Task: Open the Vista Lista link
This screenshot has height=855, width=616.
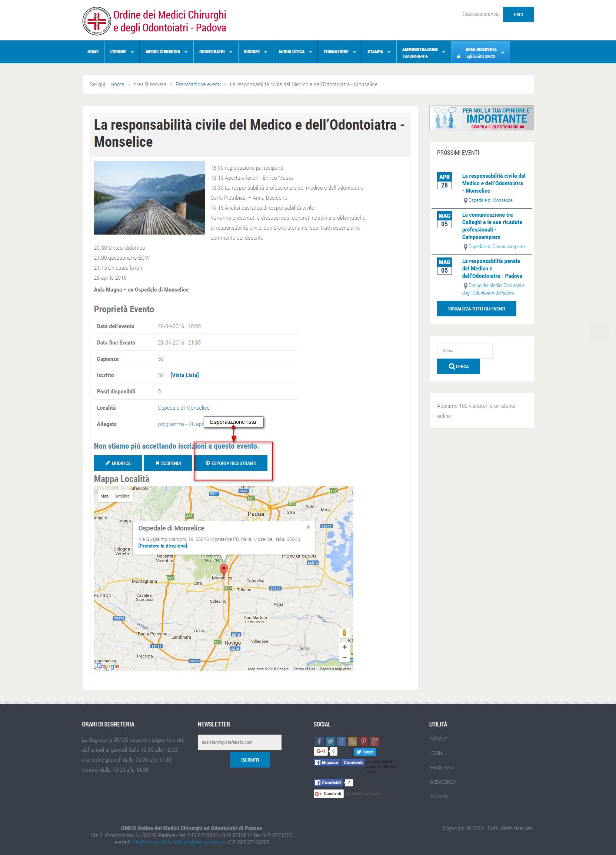Action: click(x=184, y=375)
